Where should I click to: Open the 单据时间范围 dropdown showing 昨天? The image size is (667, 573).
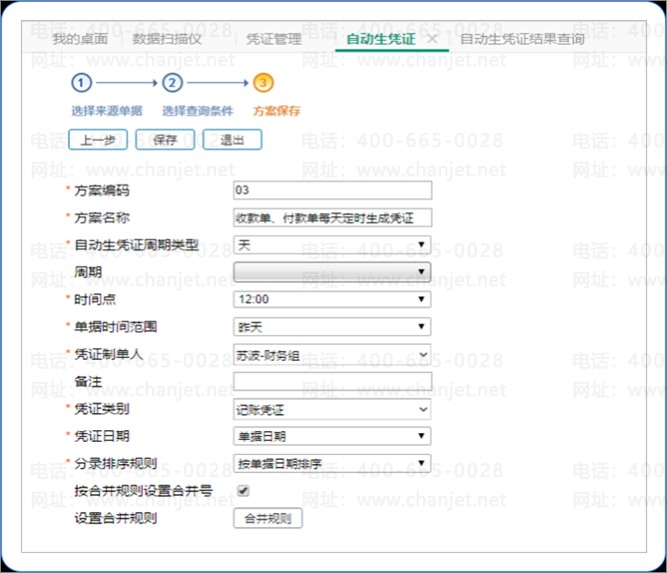tap(332, 327)
